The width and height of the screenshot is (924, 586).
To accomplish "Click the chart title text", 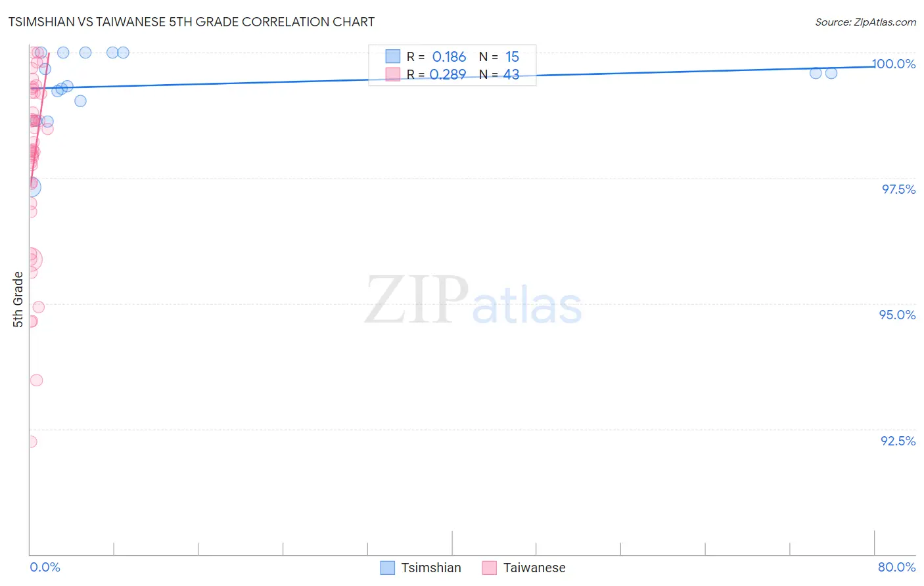I will [x=191, y=22].
